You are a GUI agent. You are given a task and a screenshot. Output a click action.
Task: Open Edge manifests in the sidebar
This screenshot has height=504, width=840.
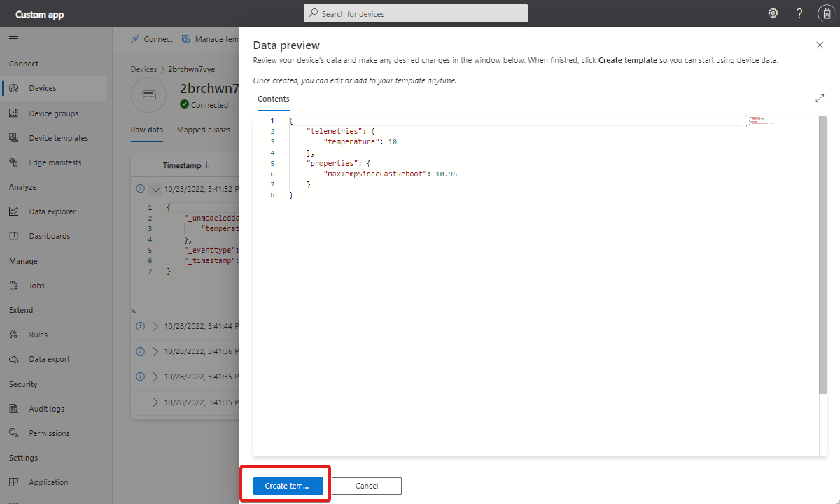(x=54, y=162)
